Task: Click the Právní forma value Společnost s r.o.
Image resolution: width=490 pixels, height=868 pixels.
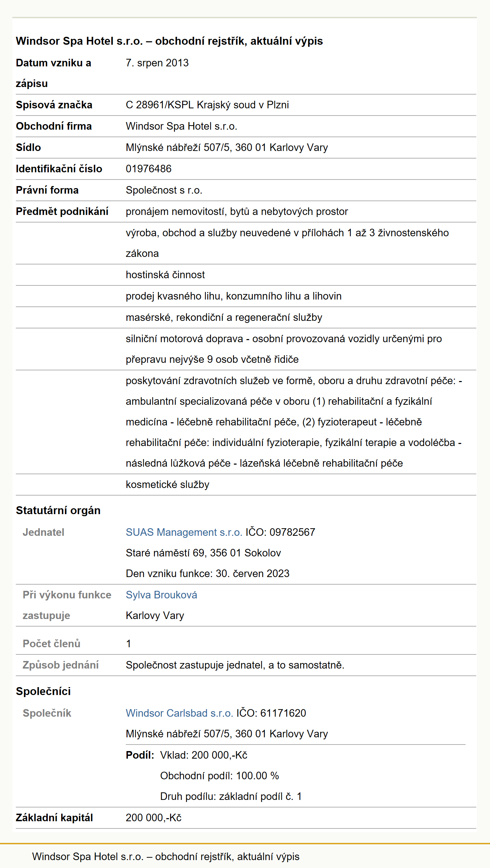Action: pyautogui.click(x=164, y=190)
